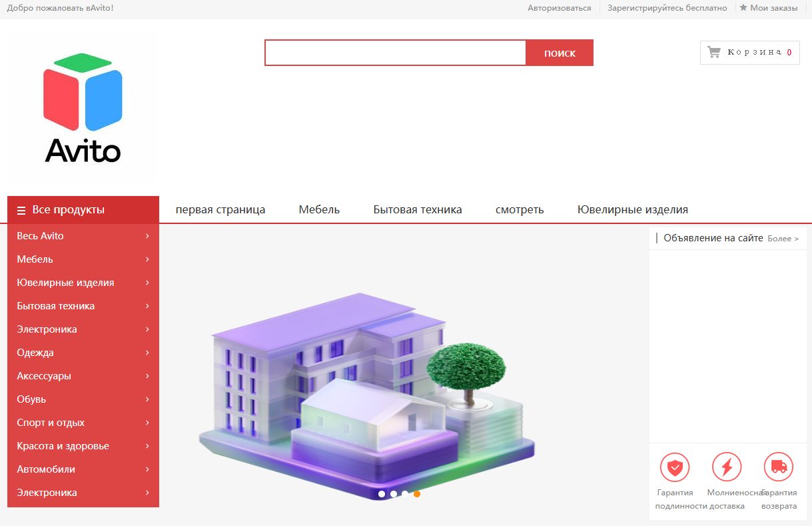Click the hamburger icon in Все продукты
Viewport: 812px width, 526px height.
coord(21,210)
